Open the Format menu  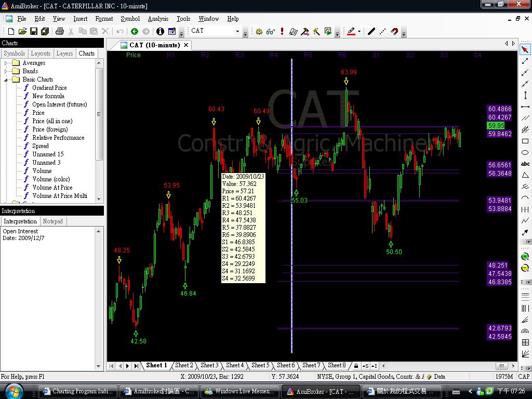point(104,19)
